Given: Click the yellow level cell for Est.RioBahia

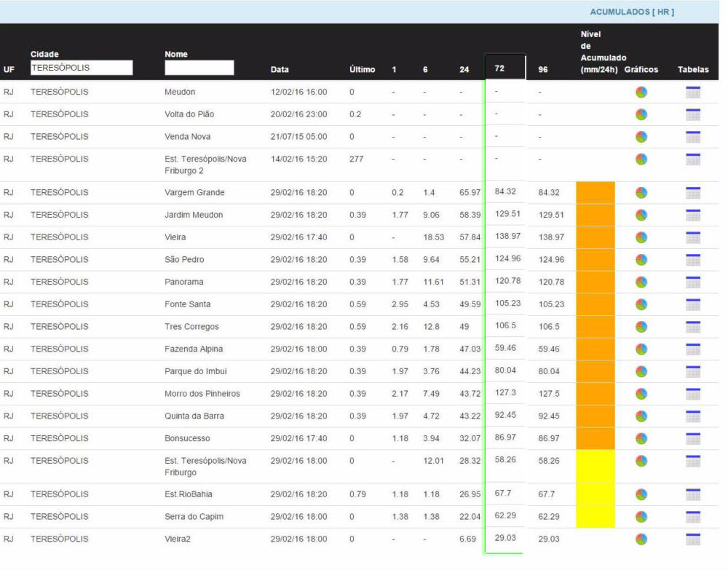Looking at the screenshot, I should coord(595,494).
